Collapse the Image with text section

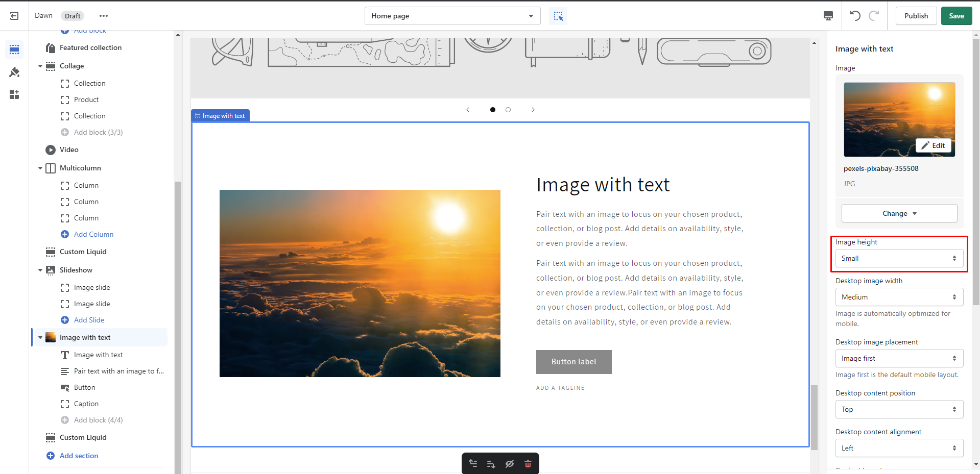point(40,337)
